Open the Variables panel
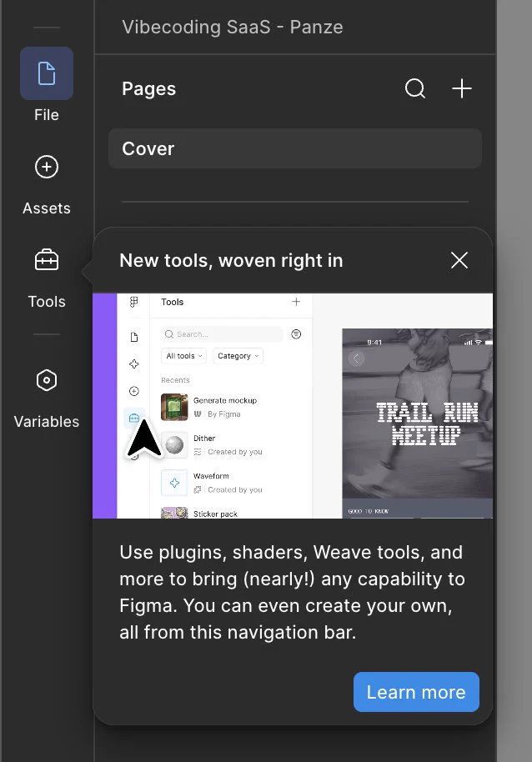 (x=47, y=380)
